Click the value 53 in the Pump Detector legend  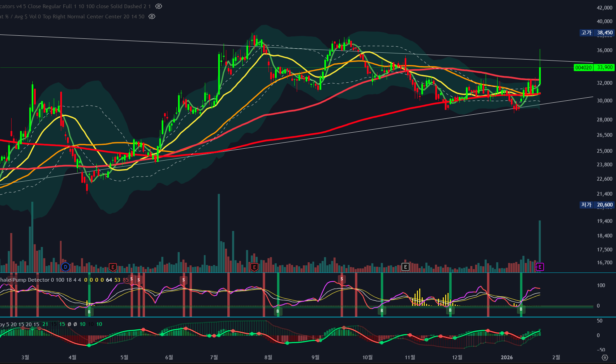click(x=117, y=280)
